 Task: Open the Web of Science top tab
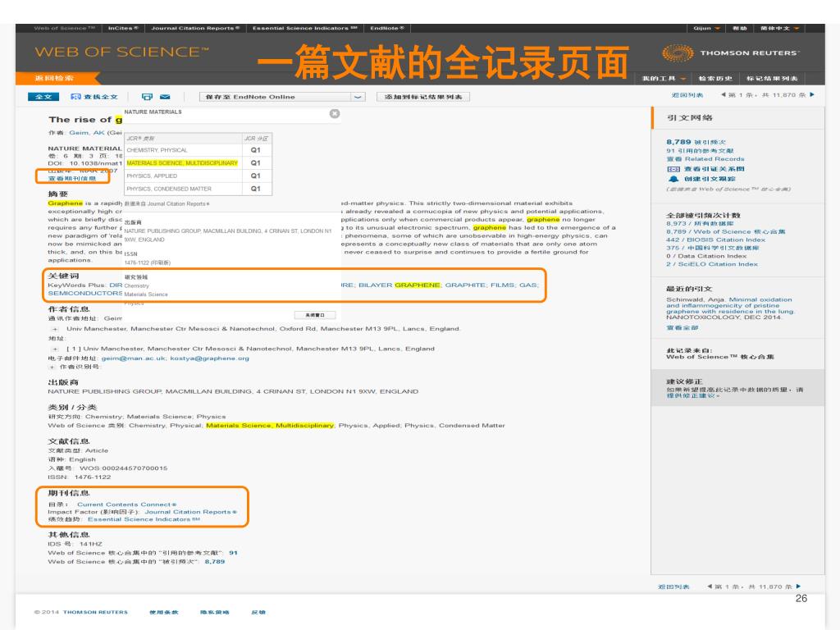click(64, 29)
